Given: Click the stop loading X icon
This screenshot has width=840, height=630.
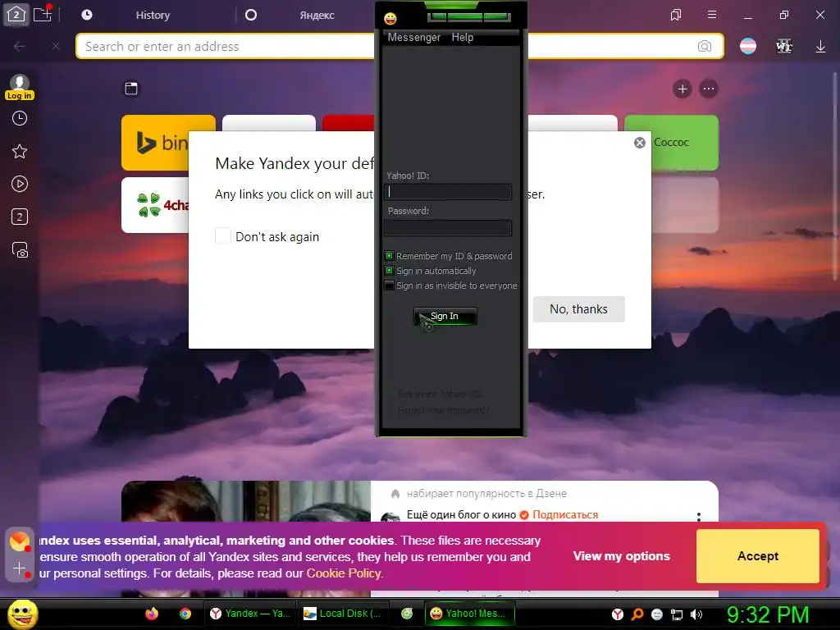Looking at the screenshot, I should click(55, 47).
